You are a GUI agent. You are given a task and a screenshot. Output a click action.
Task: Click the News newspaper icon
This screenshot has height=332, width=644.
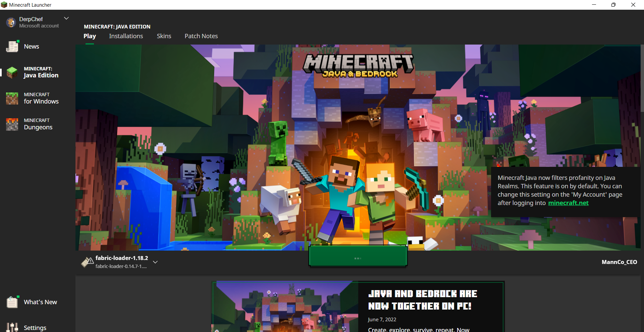pos(12,47)
